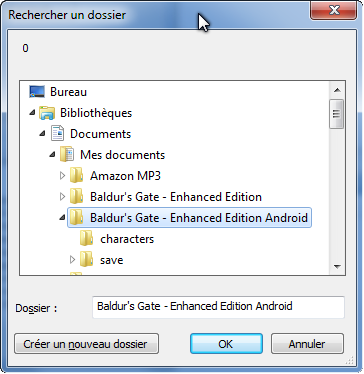Expand Baldur's Gate - Enhanced Edition folder

pyautogui.click(x=62, y=197)
